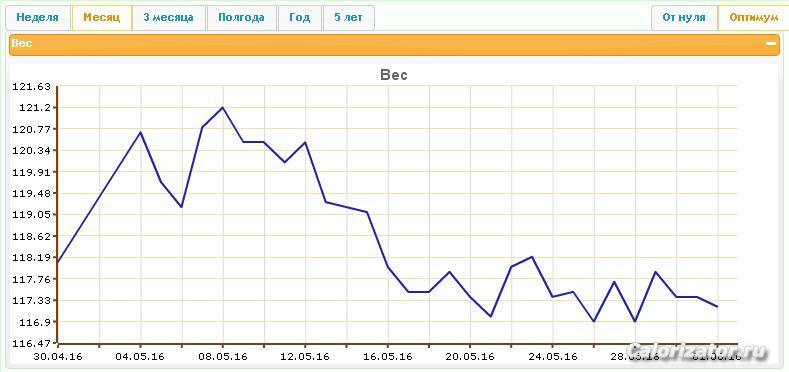Click the starting point at 30.04.16
This screenshot has width=789, height=372.
click(58, 262)
